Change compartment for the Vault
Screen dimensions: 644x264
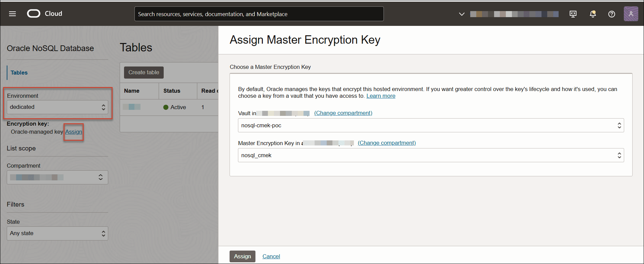click(x=343, y=113)
